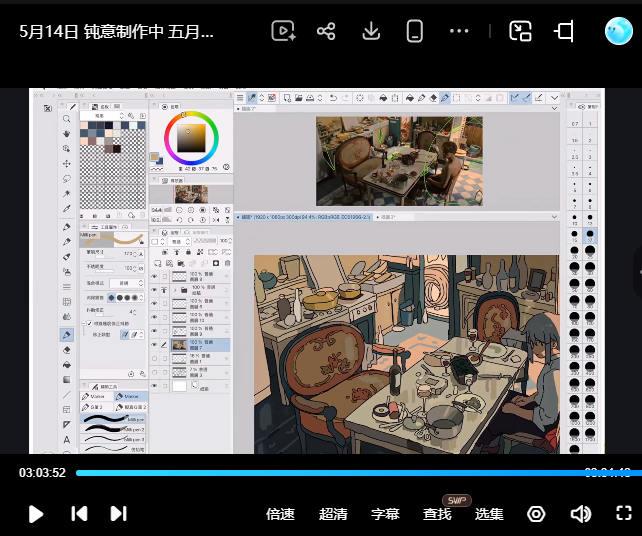This screenshot has width=642, height=536.
Task: Take a cropped screenshot of the video
Action: click(x=564, y=31)
